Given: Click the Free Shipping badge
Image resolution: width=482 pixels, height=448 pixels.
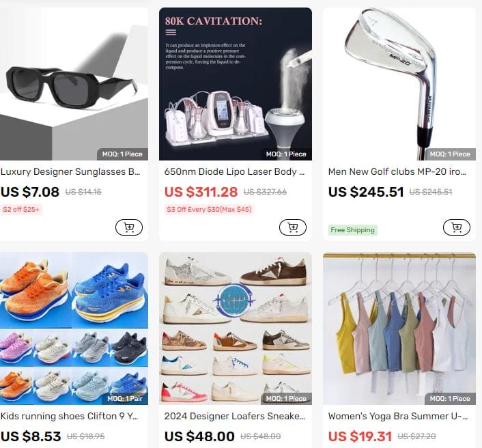Looking at the screenshot, I should [352, 230].
